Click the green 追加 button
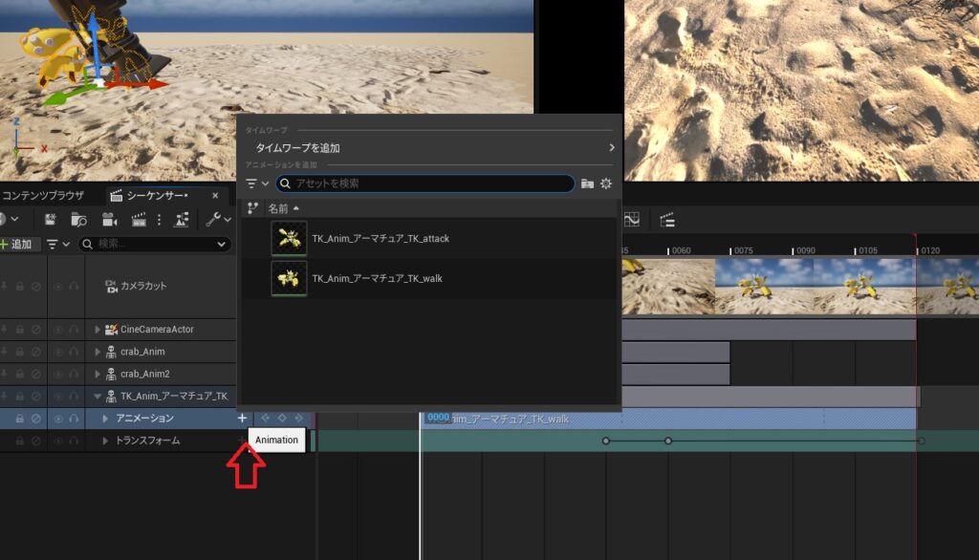The image size is (979, 560). click(x=17, y=245)
